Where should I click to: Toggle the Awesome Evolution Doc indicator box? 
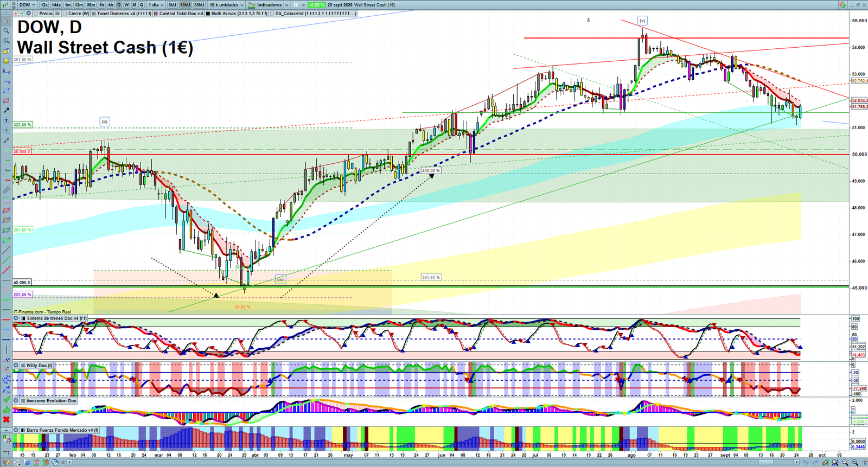(x=23, y=401)
